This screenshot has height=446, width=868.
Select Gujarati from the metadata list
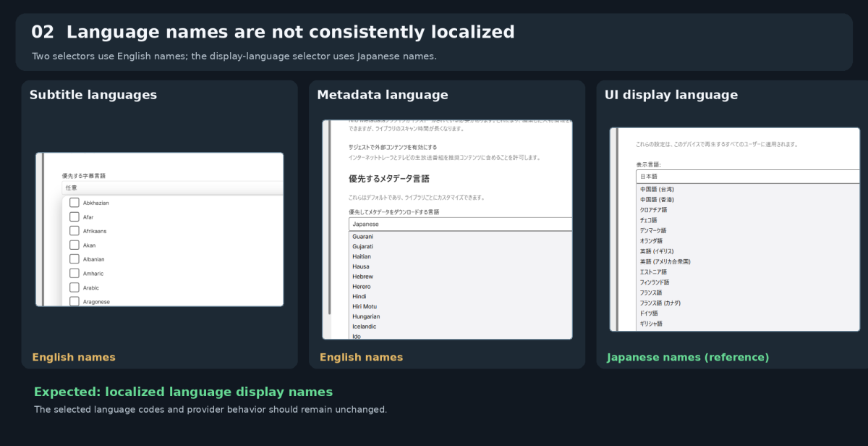tap(460, 246)
